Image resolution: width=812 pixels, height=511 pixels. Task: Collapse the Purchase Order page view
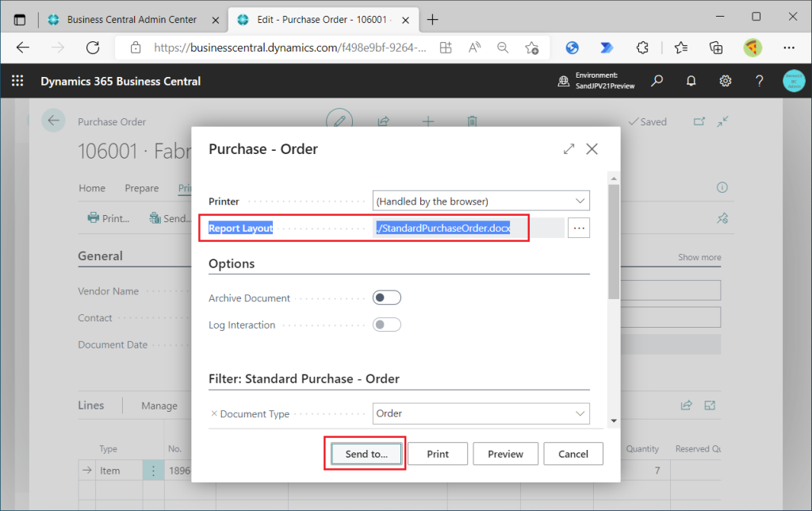point(722,121)
